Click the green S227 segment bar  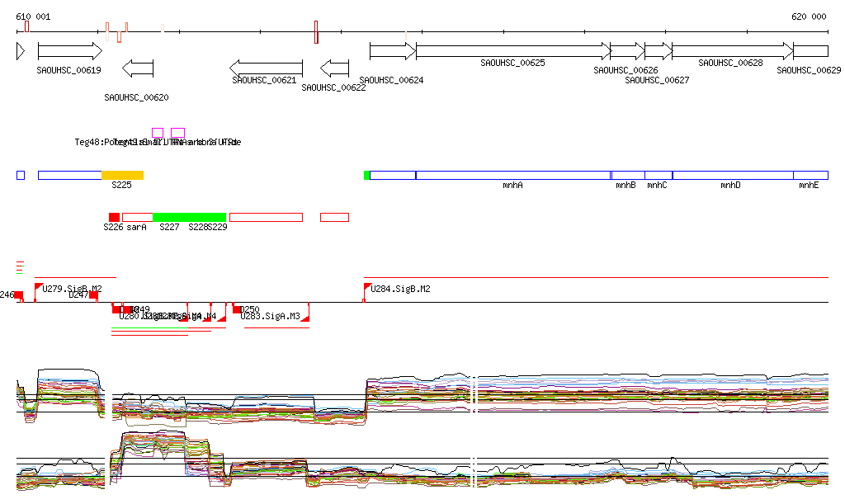pyautogui.click(x=189, y=217)
